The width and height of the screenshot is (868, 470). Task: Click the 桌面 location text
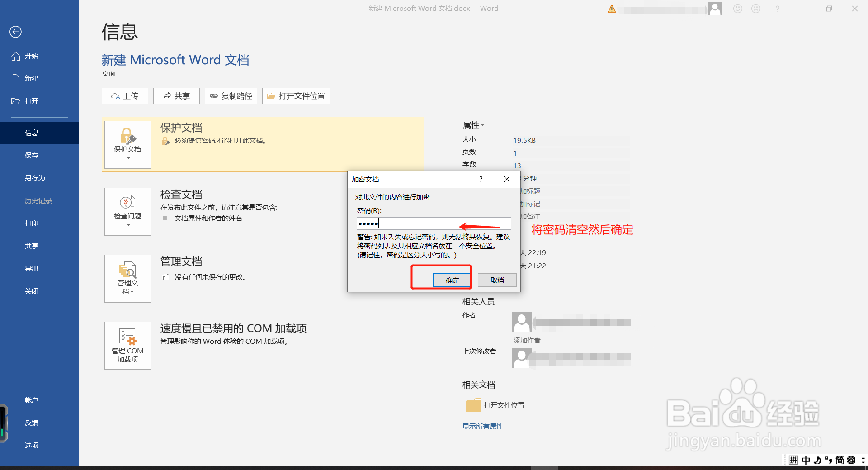[x=109, y=74]
